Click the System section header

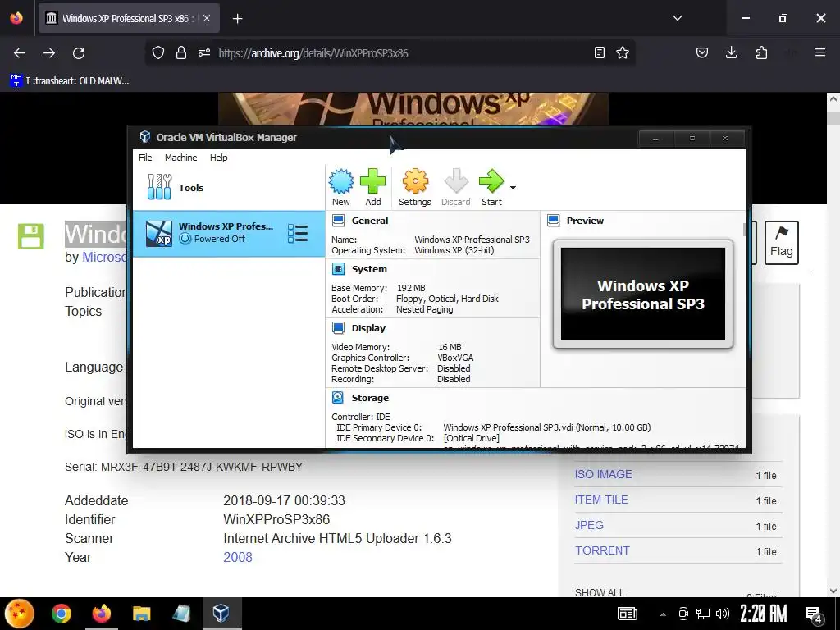click(x=369, y=269)
